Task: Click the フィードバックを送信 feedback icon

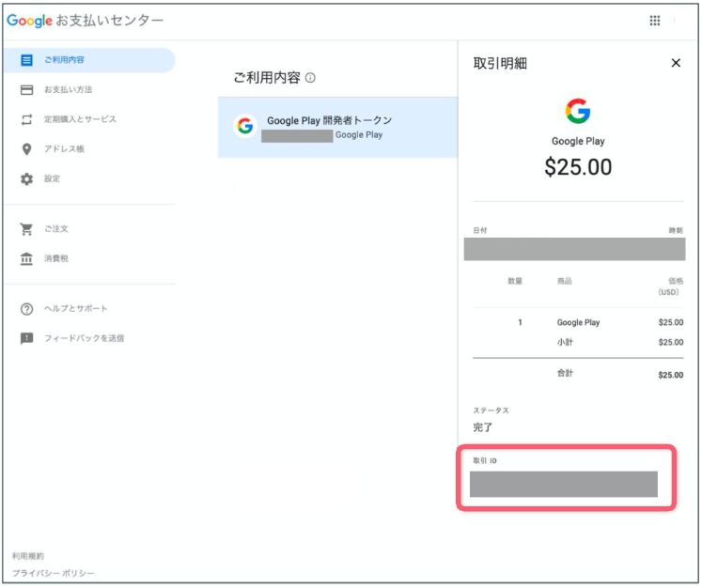Action: click(27, 338)
